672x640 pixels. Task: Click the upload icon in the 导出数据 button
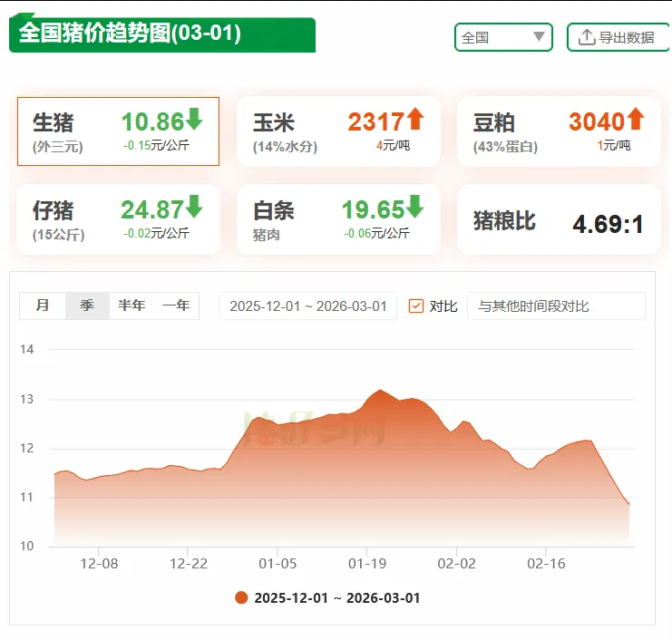pyautogui.click(x=586, y=37)
